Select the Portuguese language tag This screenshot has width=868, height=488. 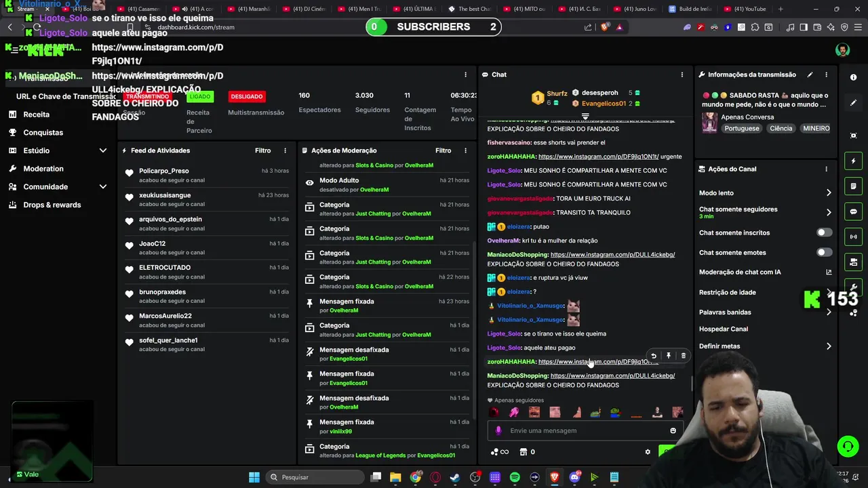click(x=741, y=128)
